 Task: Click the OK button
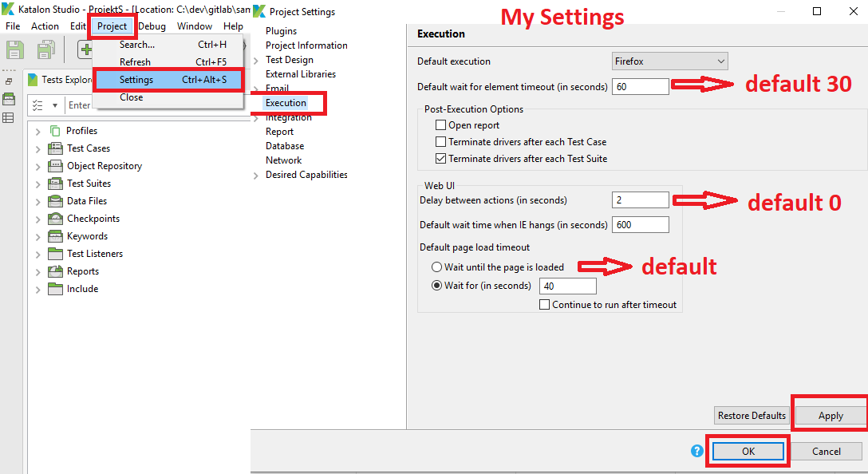click(x=748, y=452)
